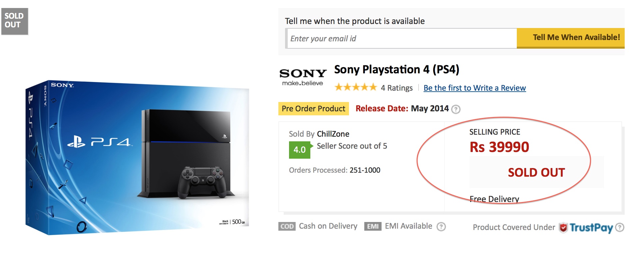Click the Sony Playstation 4 product title

click(397, 70)
